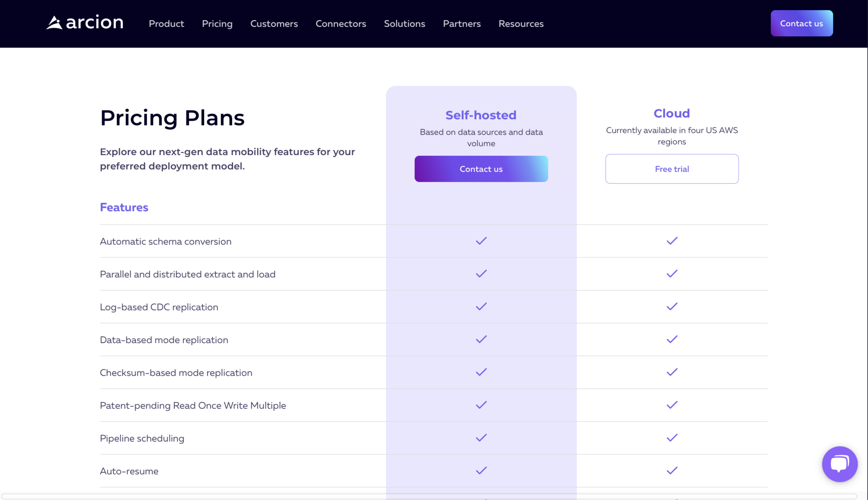Click the horizontal scrollbar at page bottom
This screenshot has width=868, height=500.
click(429, 496)
